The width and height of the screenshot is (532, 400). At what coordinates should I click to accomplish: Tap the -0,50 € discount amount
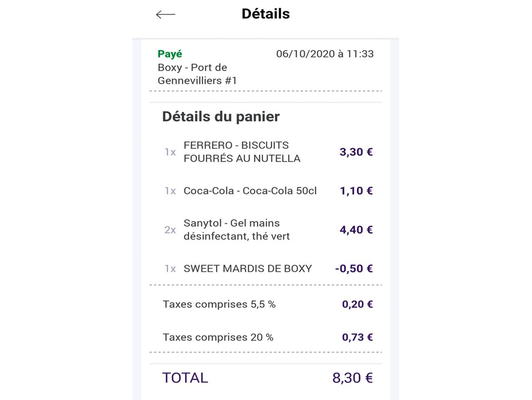(354, 268)
